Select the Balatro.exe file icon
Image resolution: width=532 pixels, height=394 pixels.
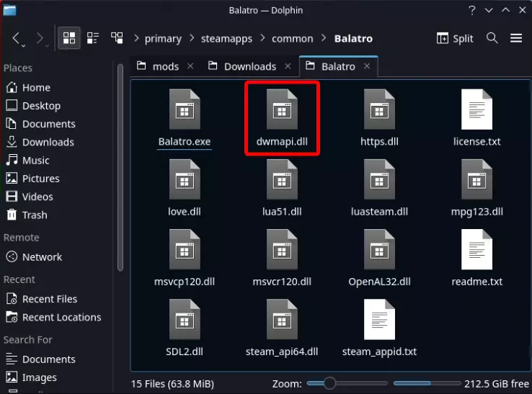[x=185, y=109]
